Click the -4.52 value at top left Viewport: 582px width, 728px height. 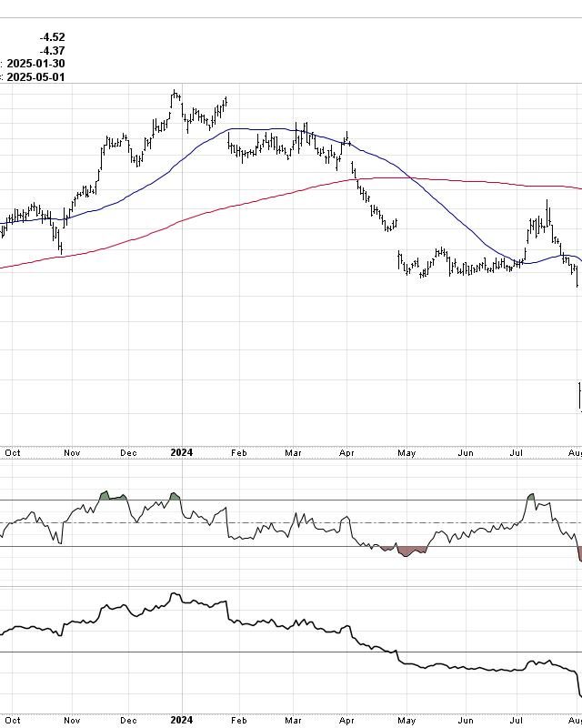click(52, 37)
